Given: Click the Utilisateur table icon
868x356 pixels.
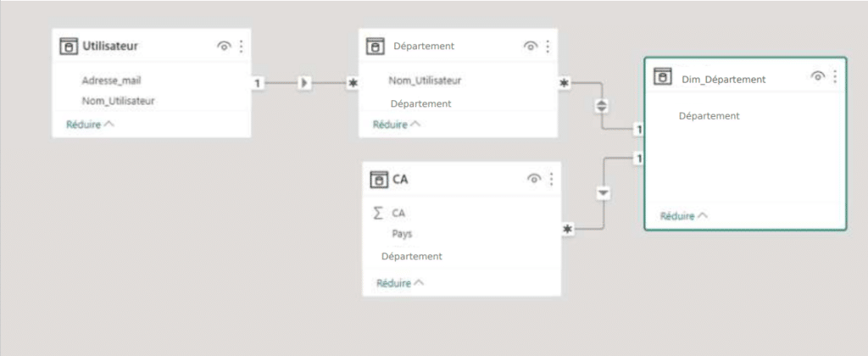Looking at the screenshot, I should [x=69, y=47].
